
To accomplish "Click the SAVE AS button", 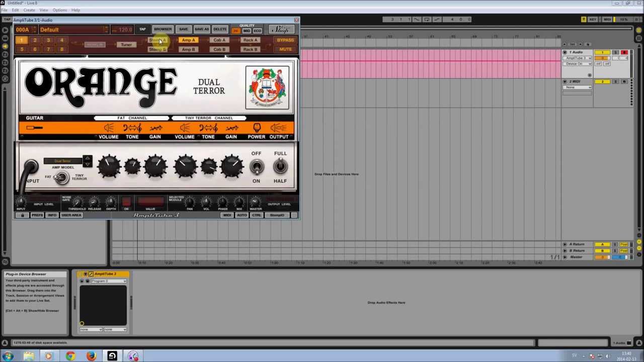I will [x=201, y=29].
